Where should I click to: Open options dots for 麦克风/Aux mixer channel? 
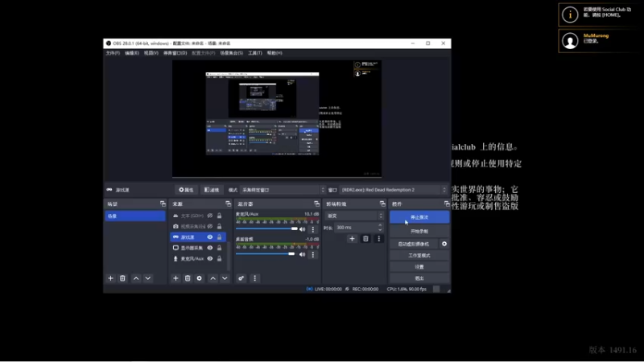313,229
